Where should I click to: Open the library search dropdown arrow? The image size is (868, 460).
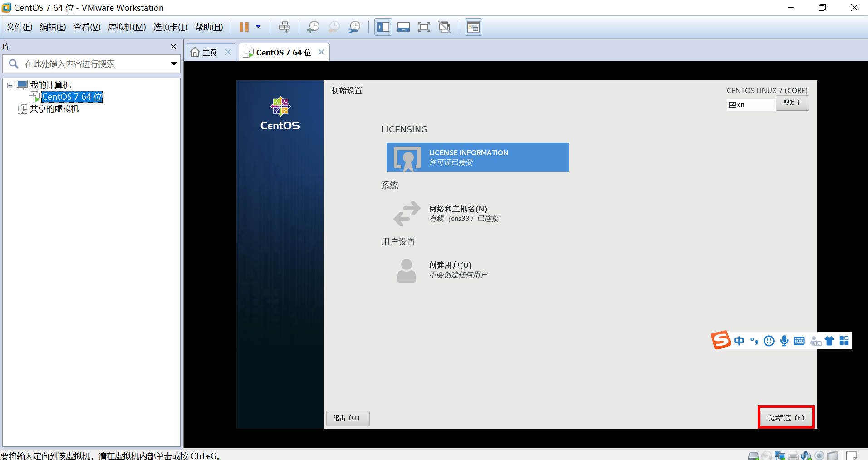(174, 64)
